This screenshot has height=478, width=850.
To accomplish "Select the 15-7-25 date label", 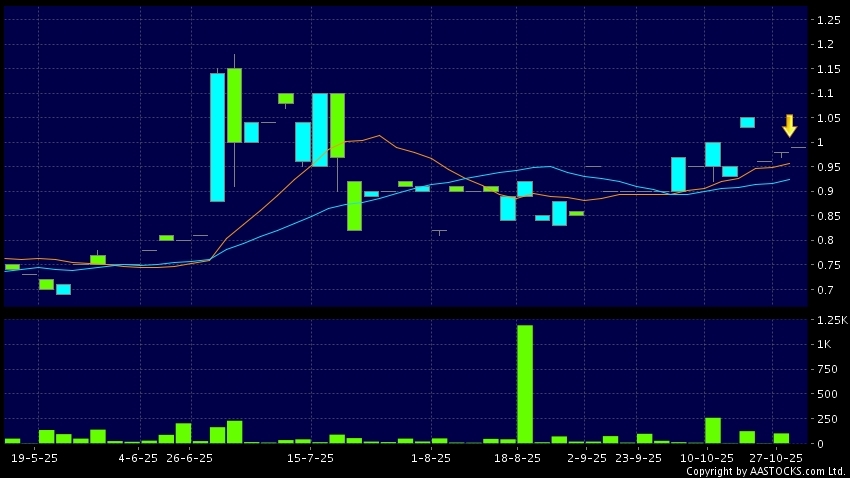I will tap(310, 457).
